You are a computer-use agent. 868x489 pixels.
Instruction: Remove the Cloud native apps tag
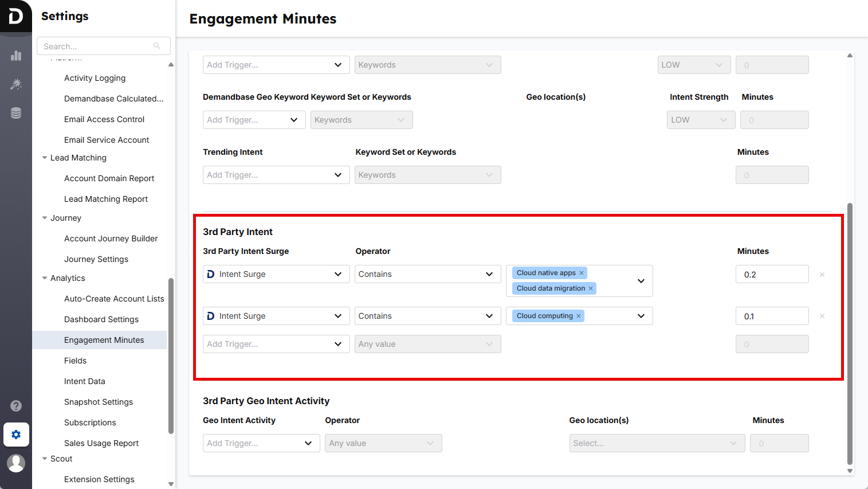point(582,273)
